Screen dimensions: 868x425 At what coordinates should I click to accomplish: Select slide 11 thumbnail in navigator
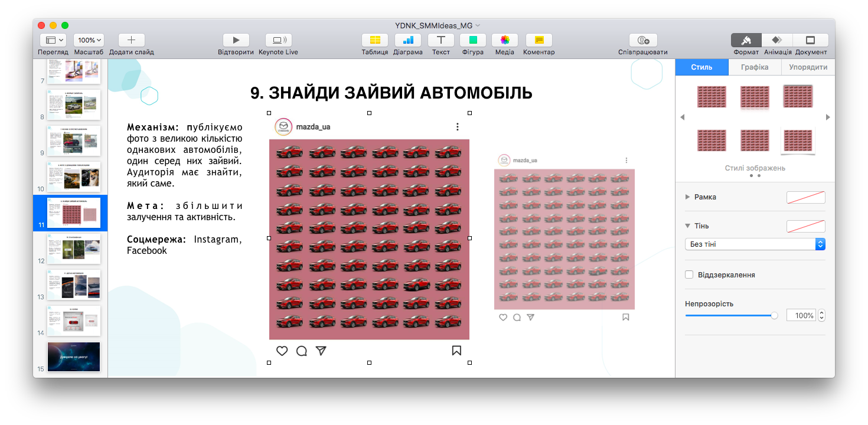74,212
